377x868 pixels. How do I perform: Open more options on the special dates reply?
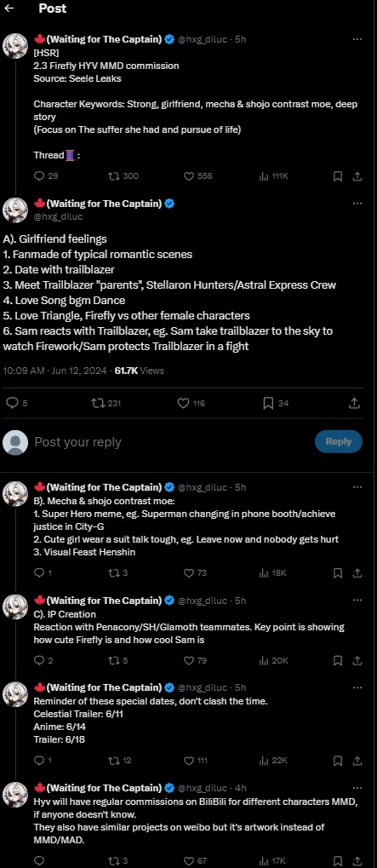[357, 687]
